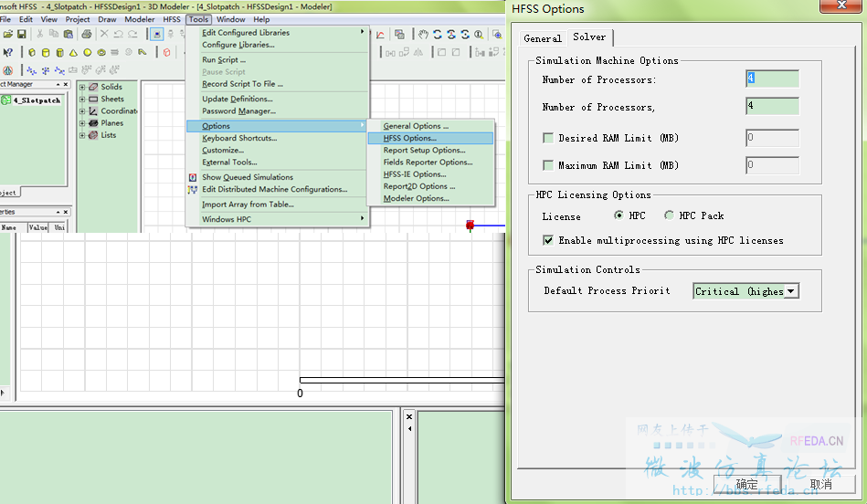The image size is (867, 504).
Task: Click the What's This help cursor icon
Action: 7,53
